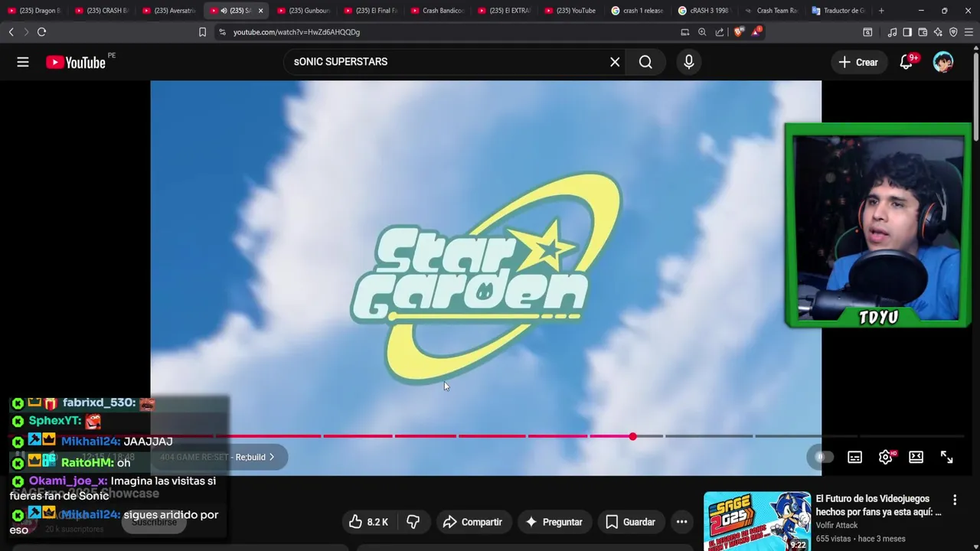Open more actions three-dot menu
Screen dimensions: 980x551
[681, 522]
